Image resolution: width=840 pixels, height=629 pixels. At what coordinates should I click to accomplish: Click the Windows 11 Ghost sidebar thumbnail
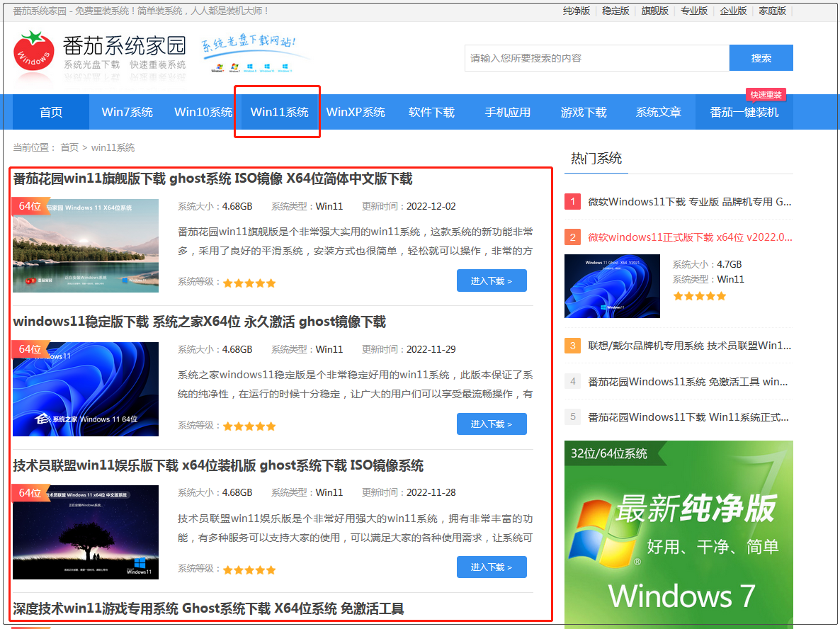click(613, 286)
